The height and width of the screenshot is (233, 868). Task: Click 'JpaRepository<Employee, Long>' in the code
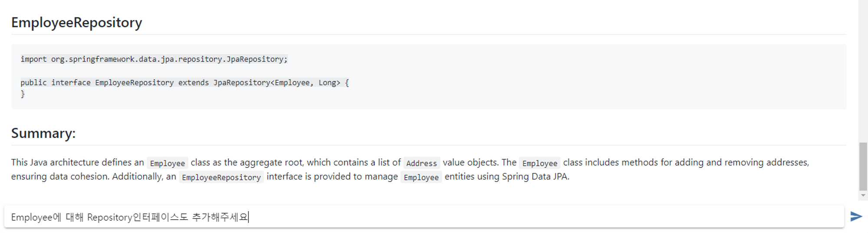pyautogui.click(x=276, y=82)
